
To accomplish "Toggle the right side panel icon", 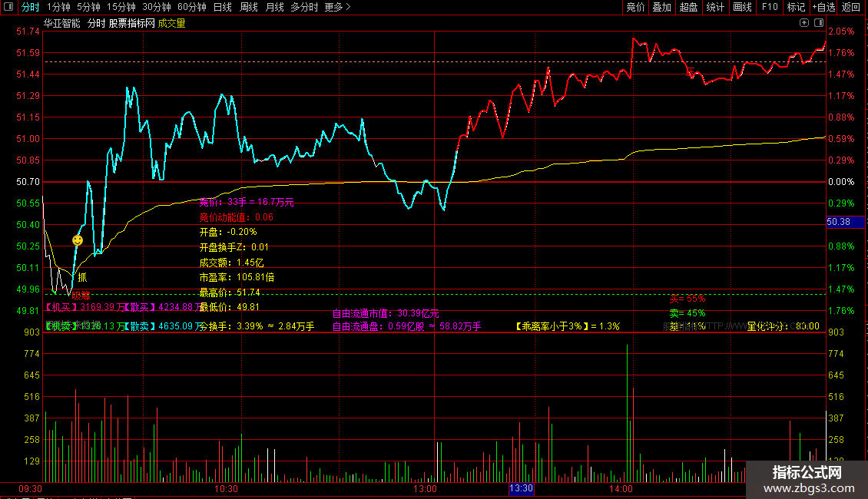I will click(x=819, y=23).
